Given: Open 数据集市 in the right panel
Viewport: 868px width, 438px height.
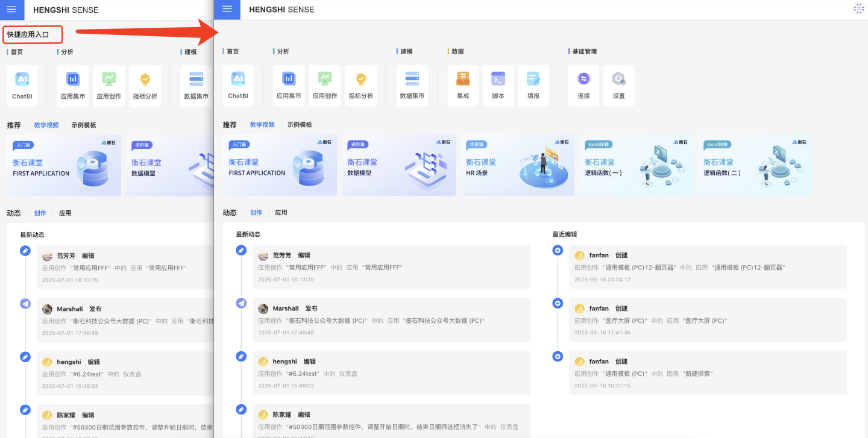Looking at the screenshot, I should (x=412, y=84).
